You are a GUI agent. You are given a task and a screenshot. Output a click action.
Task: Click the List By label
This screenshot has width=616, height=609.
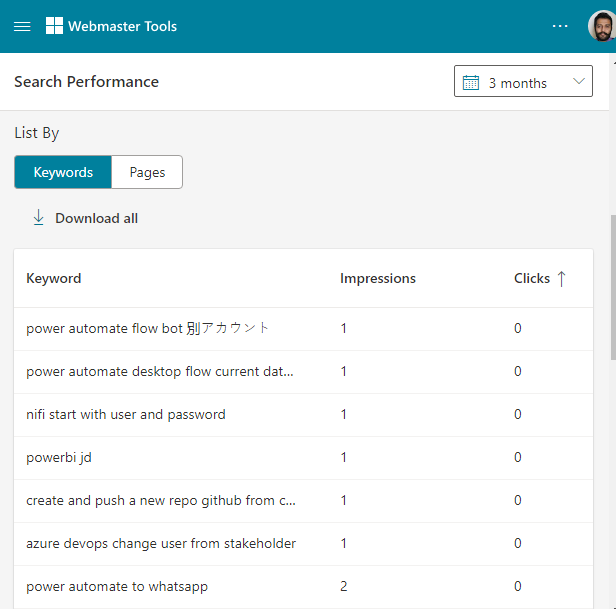(37, 133)
